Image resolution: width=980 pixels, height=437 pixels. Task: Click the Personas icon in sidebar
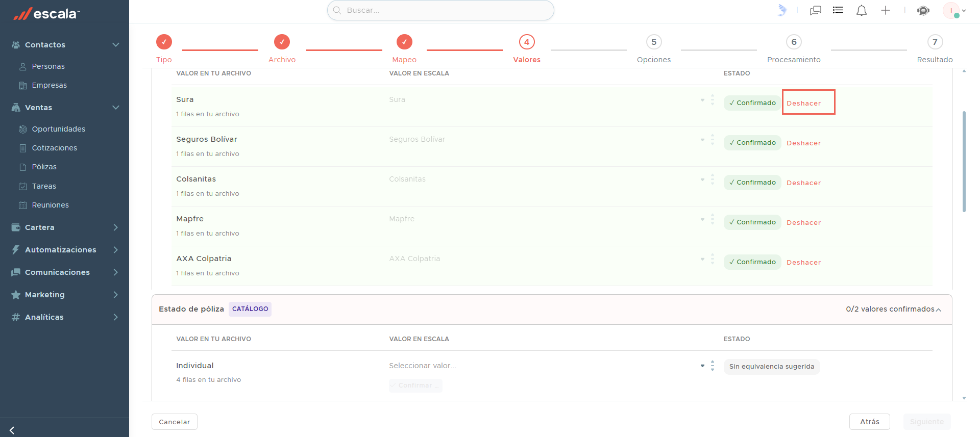(x=23, y=66)
